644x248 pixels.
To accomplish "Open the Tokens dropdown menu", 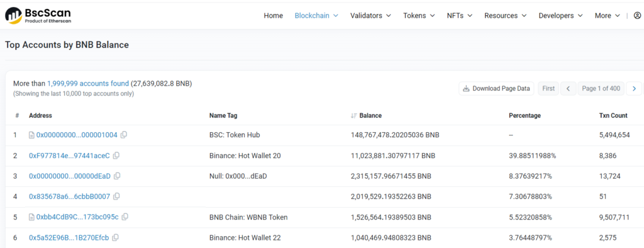I will click(x=419, y=16).
